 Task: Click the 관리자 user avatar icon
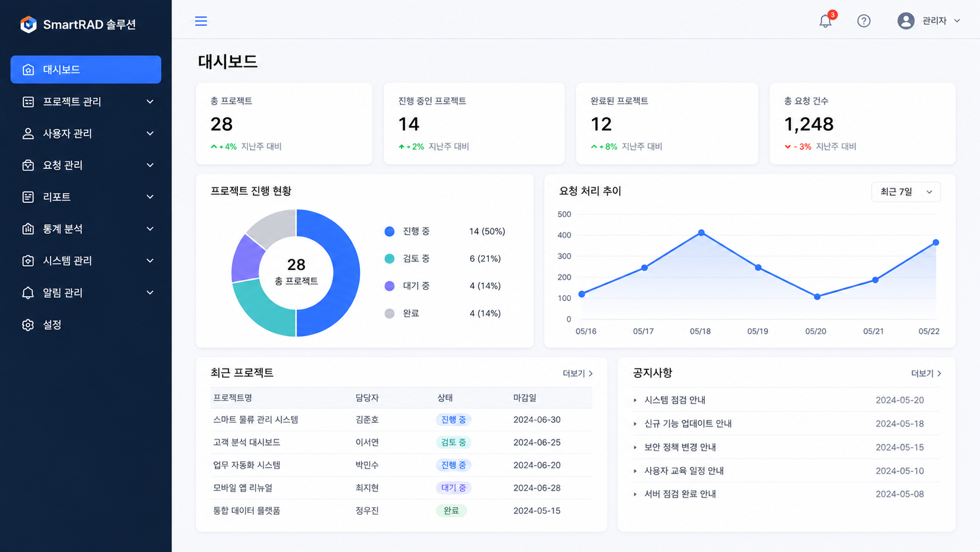pos(906,21)
